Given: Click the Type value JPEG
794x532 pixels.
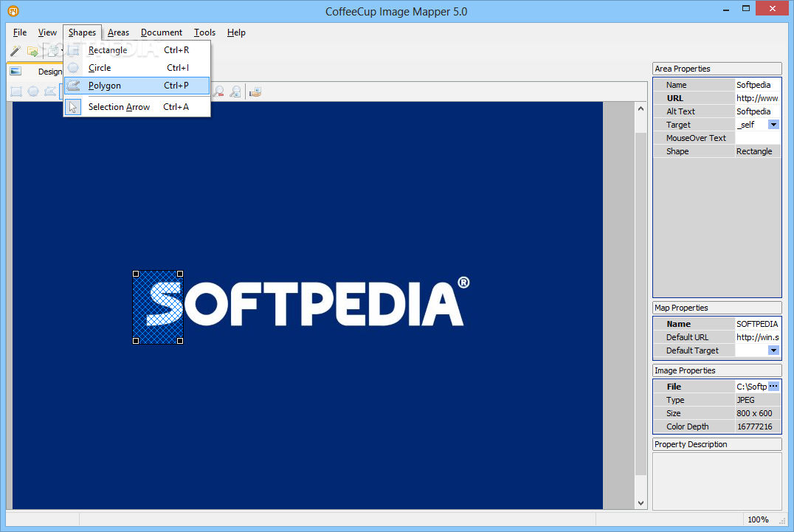Looking at the screenshot, I should click(758, 400).
